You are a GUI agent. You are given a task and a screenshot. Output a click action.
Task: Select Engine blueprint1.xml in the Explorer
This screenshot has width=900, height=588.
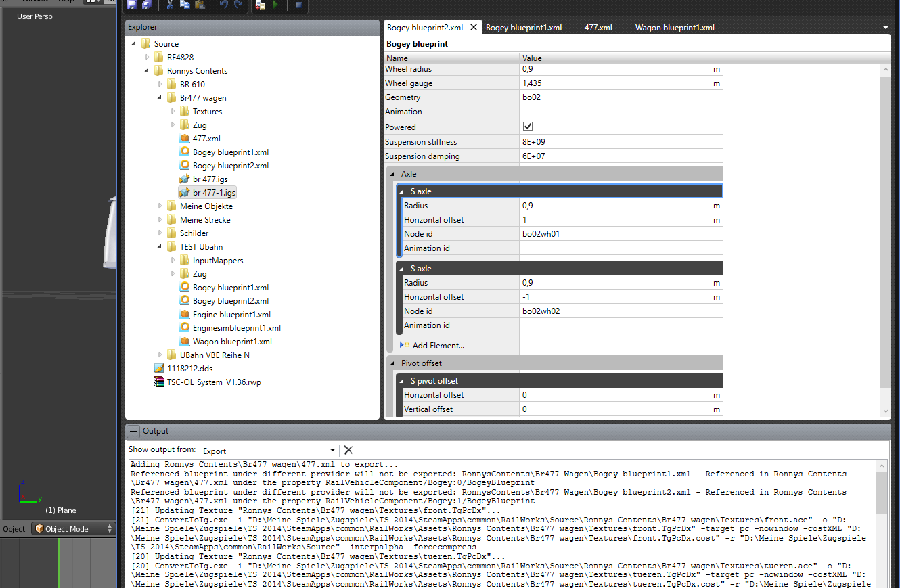pyautogui.click(x=231, y=315)
